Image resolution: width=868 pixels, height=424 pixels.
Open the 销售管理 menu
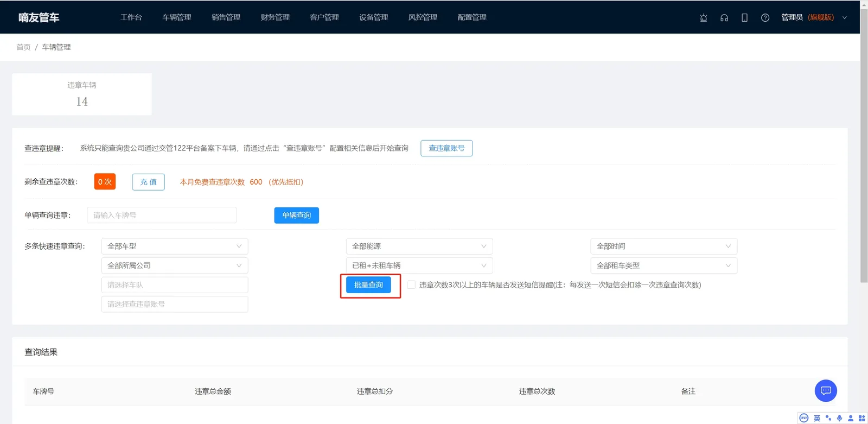[x=226, y=17]
